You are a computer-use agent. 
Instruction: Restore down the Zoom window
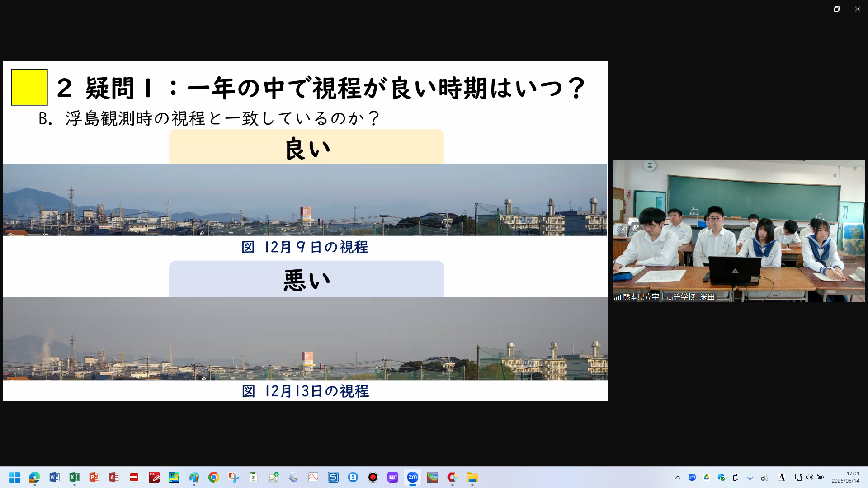click(x=837, y=9)
